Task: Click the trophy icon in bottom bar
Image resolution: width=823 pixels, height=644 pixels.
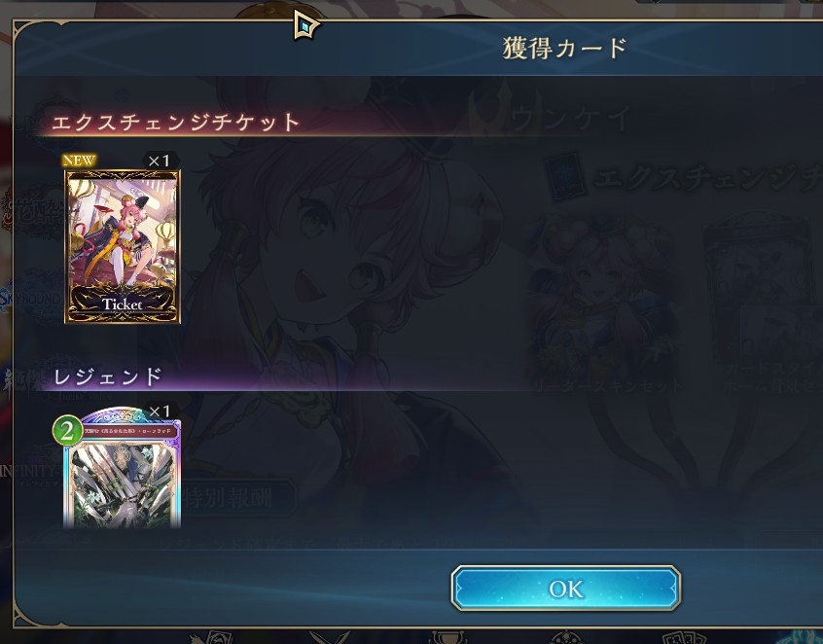Action: pyautogui.click(x=447, y=638)
